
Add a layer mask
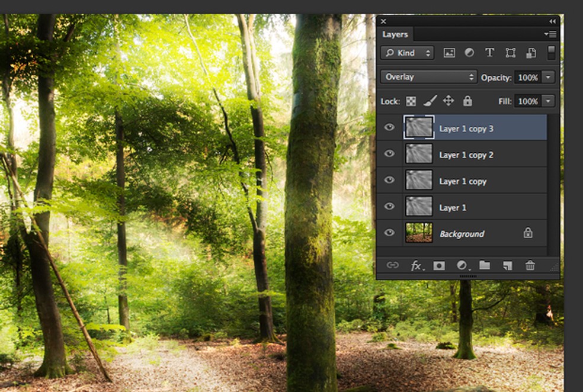click(439, 266)
